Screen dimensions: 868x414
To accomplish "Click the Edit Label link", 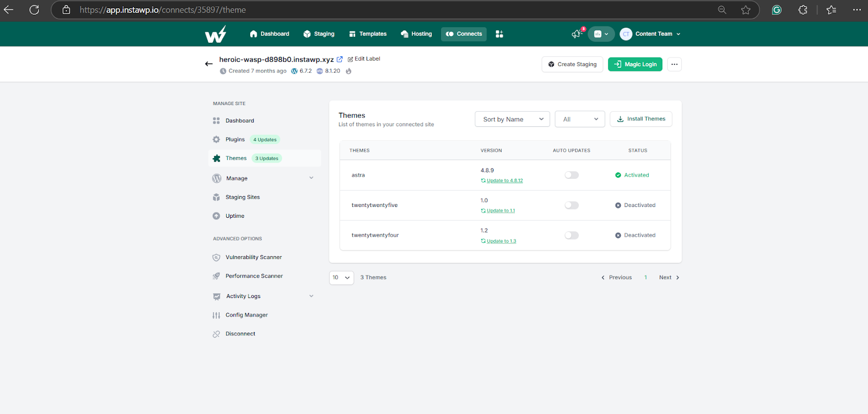I will point(364,59).
